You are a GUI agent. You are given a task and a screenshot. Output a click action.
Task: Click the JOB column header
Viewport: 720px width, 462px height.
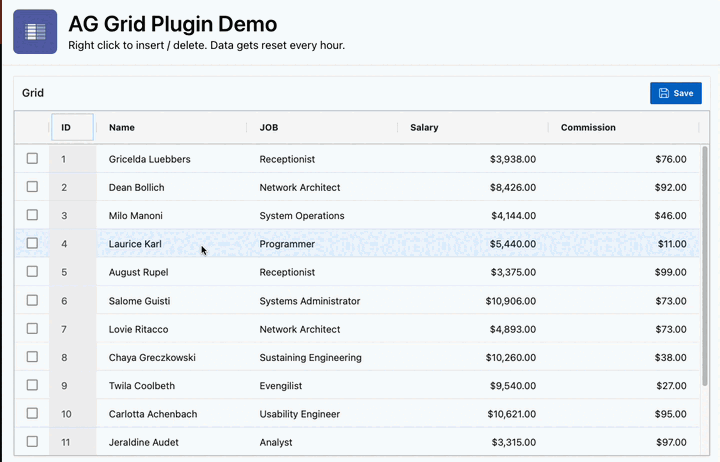[x=322, y=127]
